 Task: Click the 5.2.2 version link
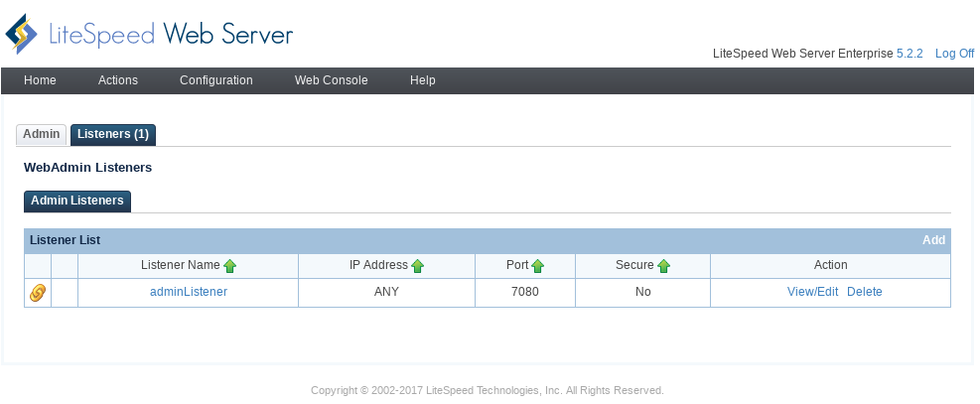910,54
